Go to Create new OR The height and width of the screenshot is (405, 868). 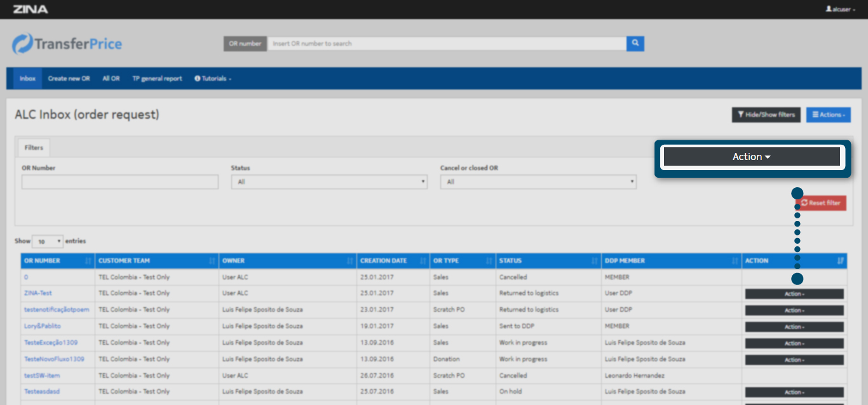69,79
